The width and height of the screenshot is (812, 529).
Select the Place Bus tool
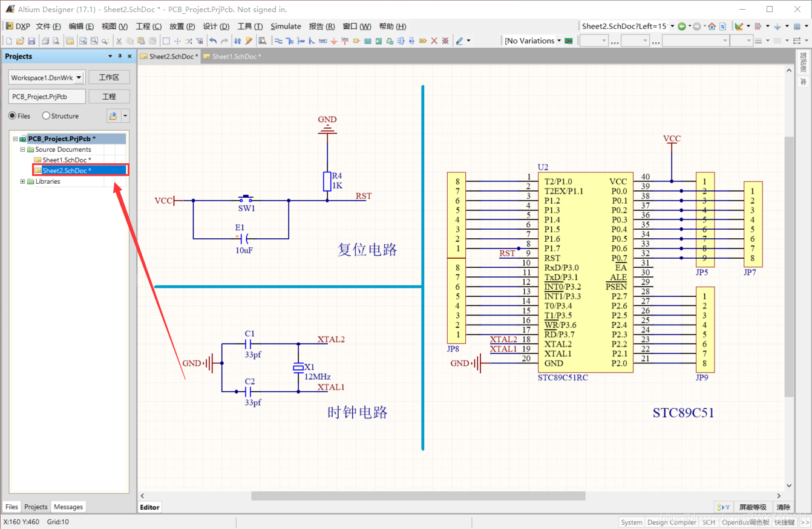pyautogui.click(x=289, y=41)
